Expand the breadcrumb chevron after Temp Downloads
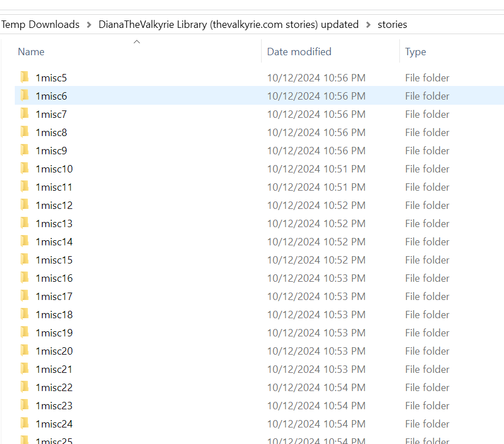This screenshot has height=444, width=504. coord(89,24)
